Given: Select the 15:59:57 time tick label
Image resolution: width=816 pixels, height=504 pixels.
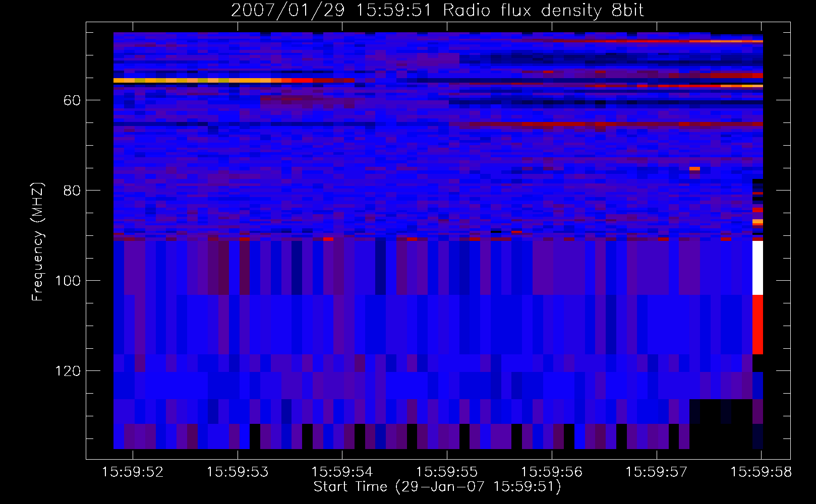Looking at the screenshot, I should [657, 472].
